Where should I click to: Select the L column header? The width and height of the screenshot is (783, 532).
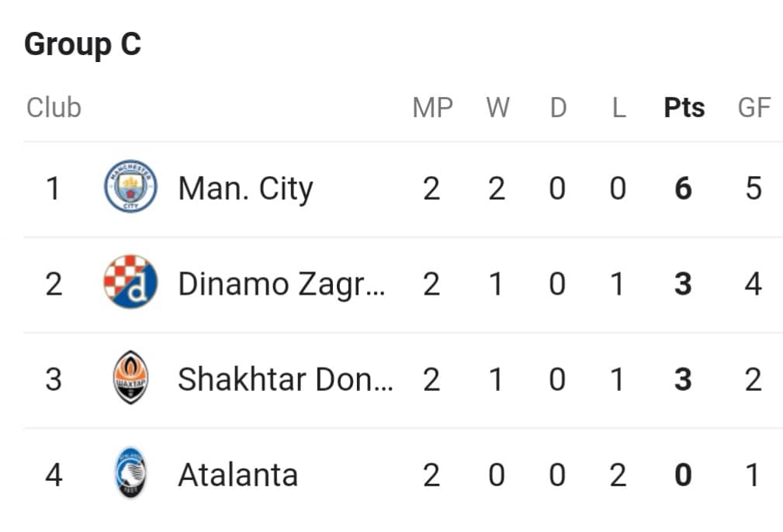(x=619, y=108)
